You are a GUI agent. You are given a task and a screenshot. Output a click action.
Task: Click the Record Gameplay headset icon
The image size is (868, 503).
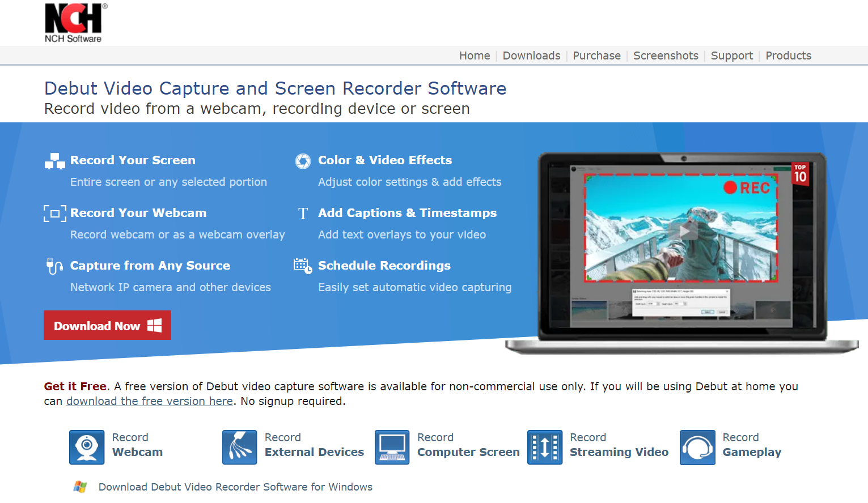pyautogui.click(x=697, y=447)
